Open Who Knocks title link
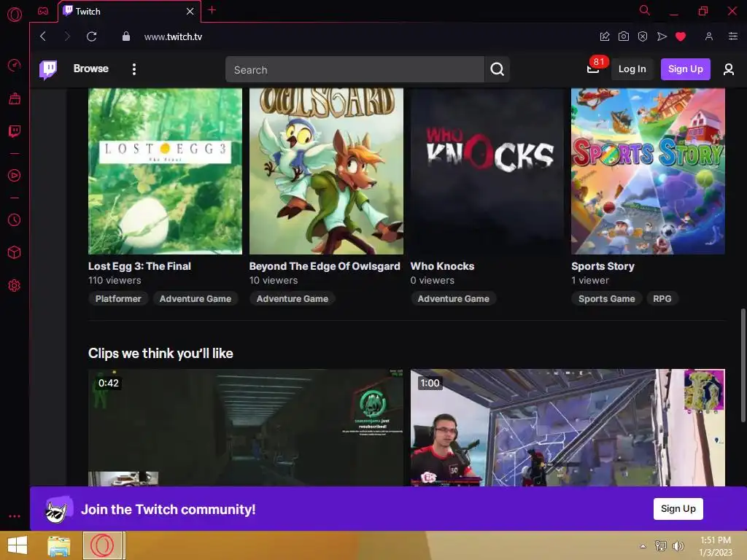 pyautogui.click(x=443, y=266)
